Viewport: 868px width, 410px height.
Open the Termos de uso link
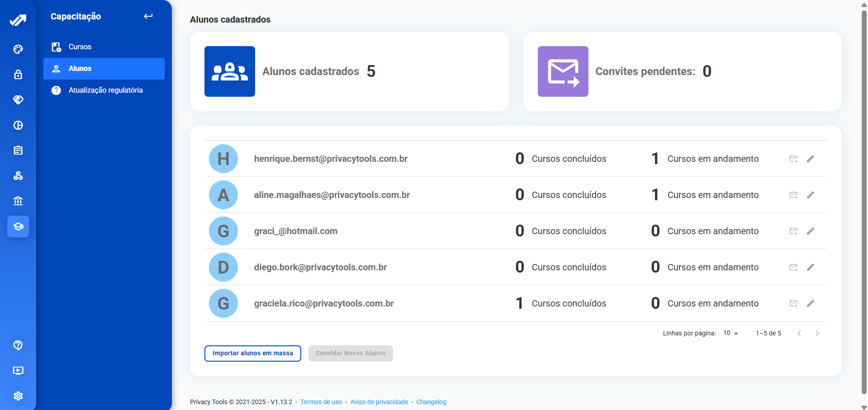coord(321,402)
